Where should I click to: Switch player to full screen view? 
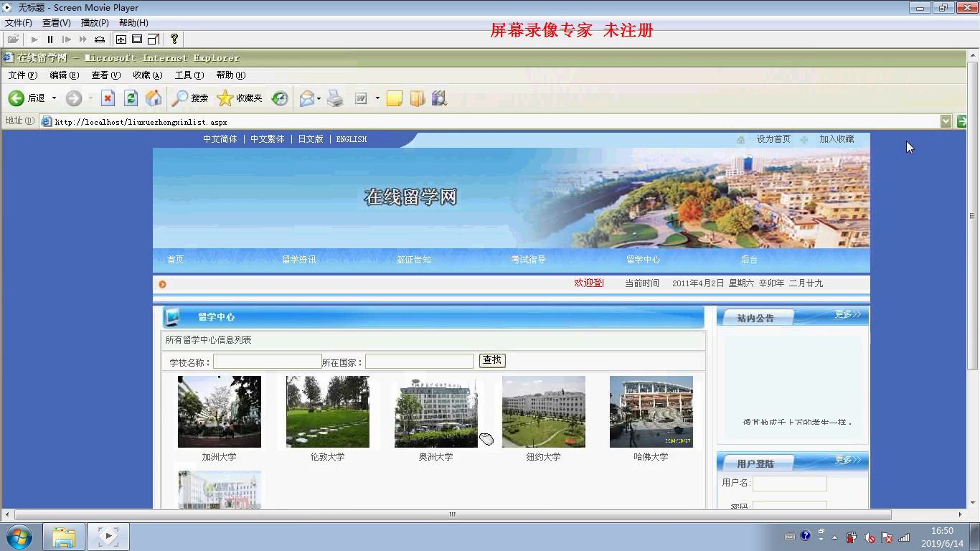point(137,39)
